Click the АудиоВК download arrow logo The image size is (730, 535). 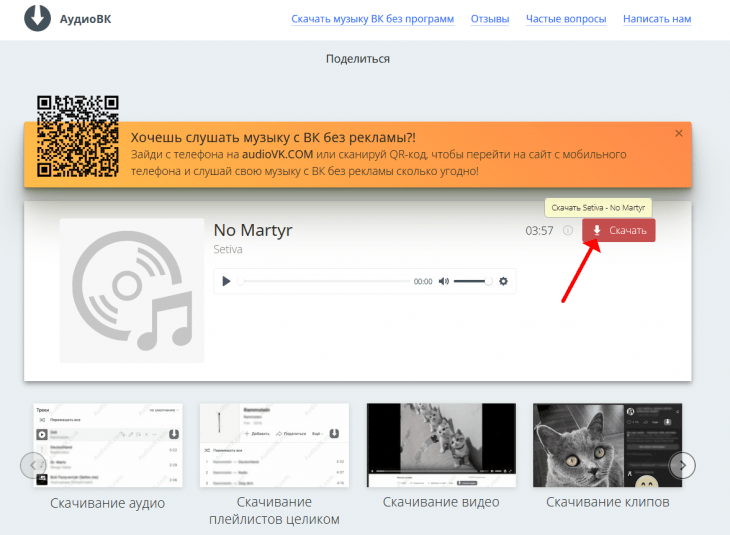pos(37,18)
